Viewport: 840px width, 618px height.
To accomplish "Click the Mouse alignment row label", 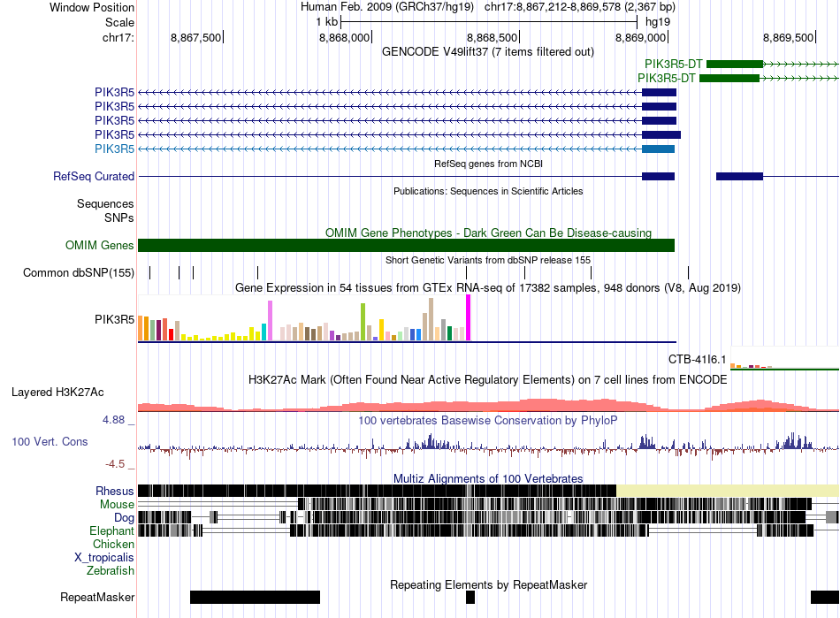I will tap(117, 505).
